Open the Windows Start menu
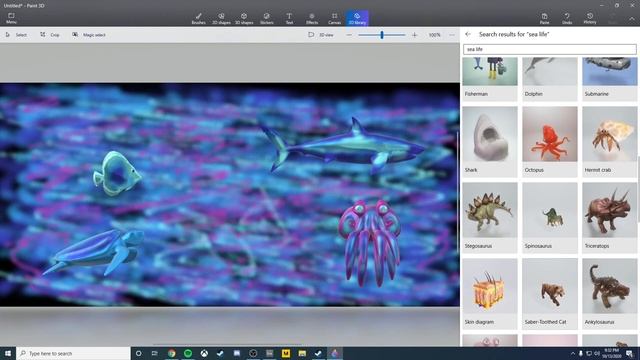Viewport: 640px width, 360px height. click(x=8, y=353)
